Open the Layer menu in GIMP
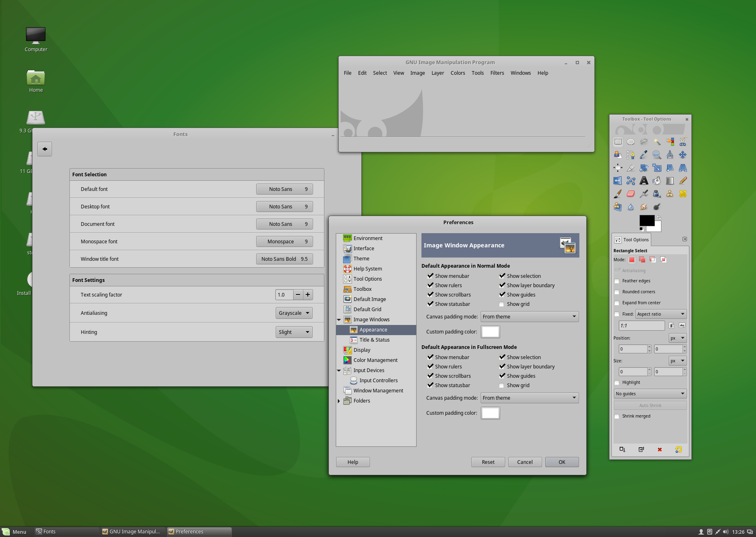 pyautogui.click(x=438, y=73)
